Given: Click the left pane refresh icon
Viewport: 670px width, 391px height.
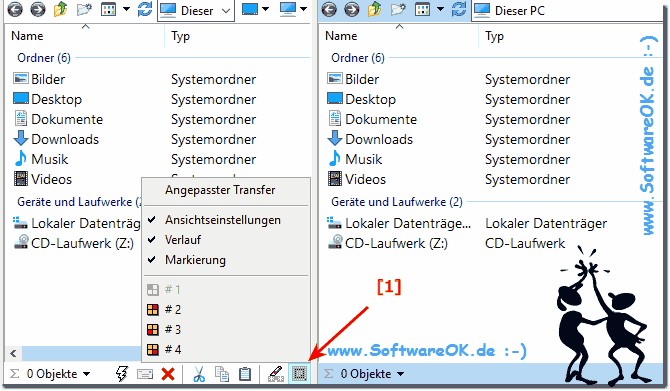Looking at the screenshot, I should pos(145,9).
